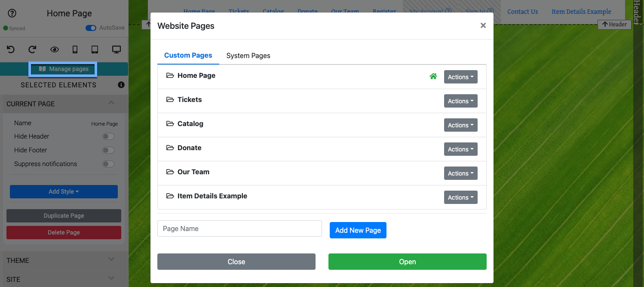Click the Page Name input field
644x287 pixels.
pyautogui.click(x=239, y=228)
